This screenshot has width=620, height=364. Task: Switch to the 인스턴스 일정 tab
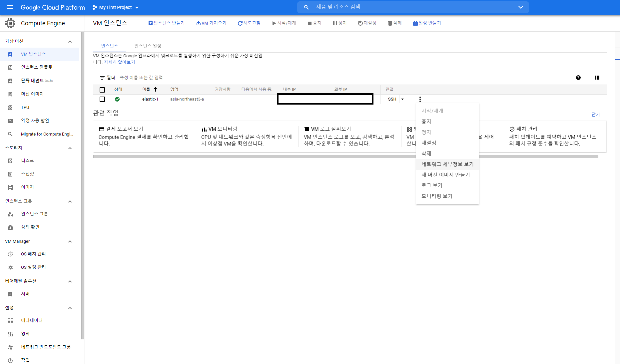pyautogui.click(x=148, y=46)
